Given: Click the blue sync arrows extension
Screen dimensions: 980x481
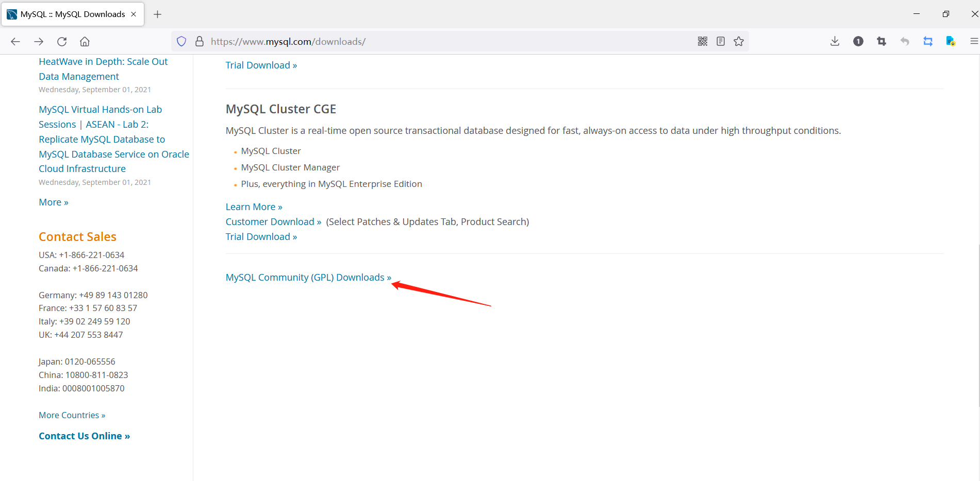Looking at the screenshot, I should (x=928, y=42).
